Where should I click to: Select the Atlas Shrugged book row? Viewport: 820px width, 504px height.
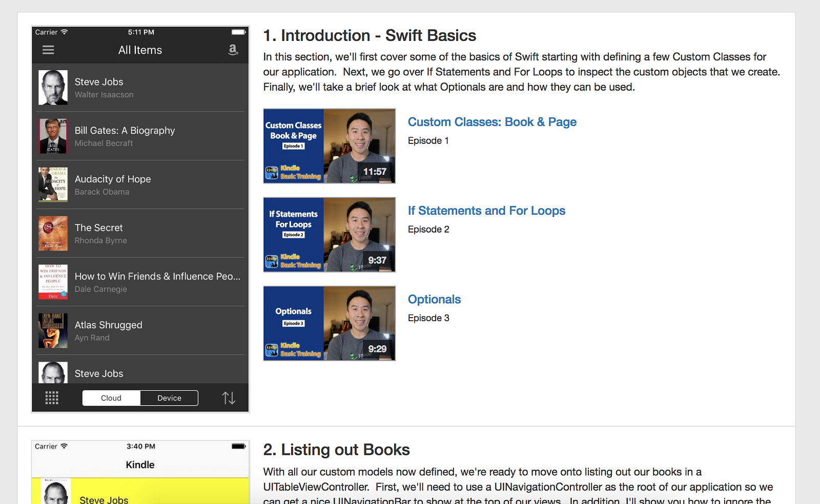point(140,331)
